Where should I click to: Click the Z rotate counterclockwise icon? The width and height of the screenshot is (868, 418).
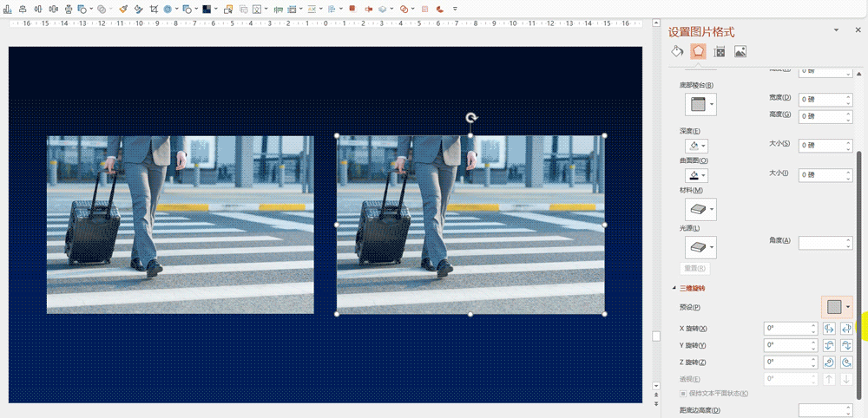click(x=846, y=362)
